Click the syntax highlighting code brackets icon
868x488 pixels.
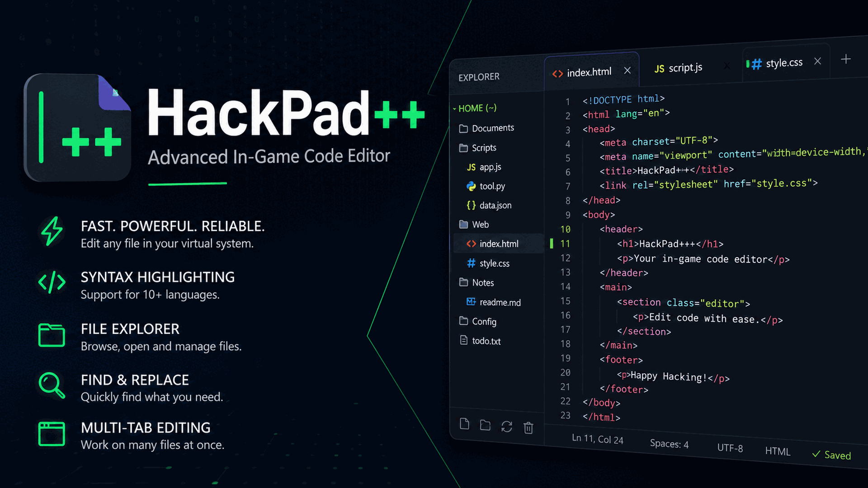52,282
